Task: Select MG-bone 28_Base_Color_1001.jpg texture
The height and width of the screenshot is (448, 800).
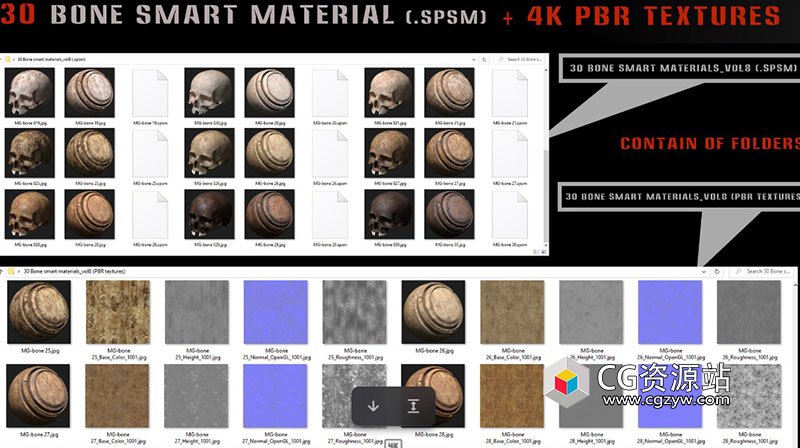Action: [512, 396]
